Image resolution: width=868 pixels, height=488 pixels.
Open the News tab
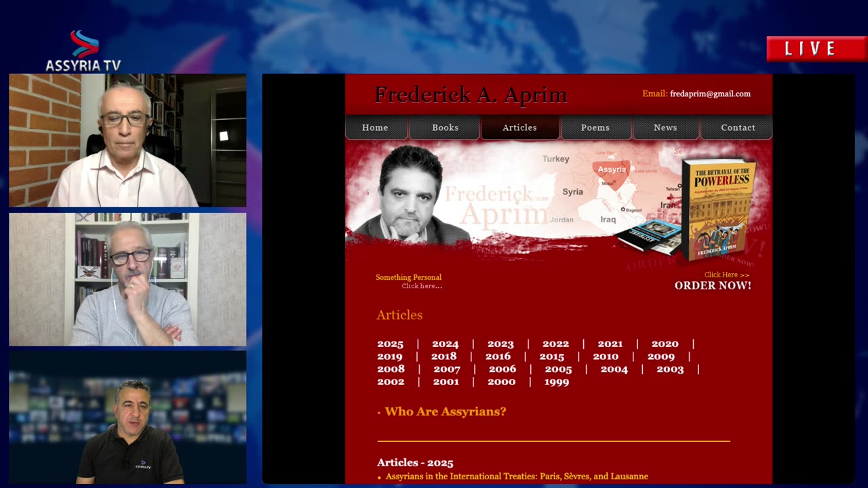665,127
